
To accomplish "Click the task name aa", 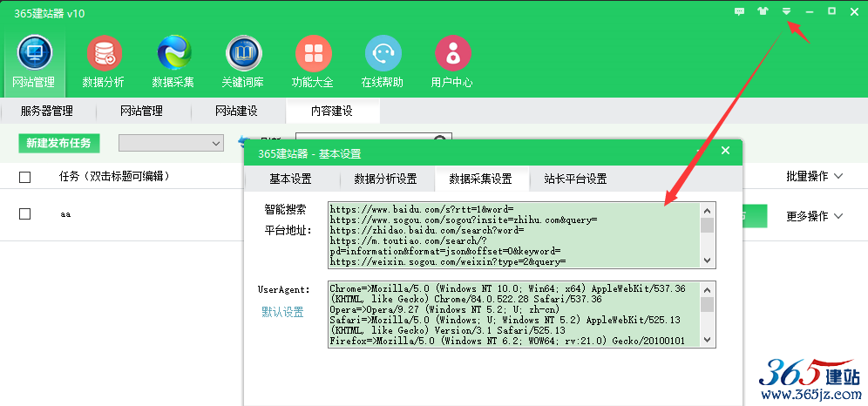I will (x=66, y=214).
